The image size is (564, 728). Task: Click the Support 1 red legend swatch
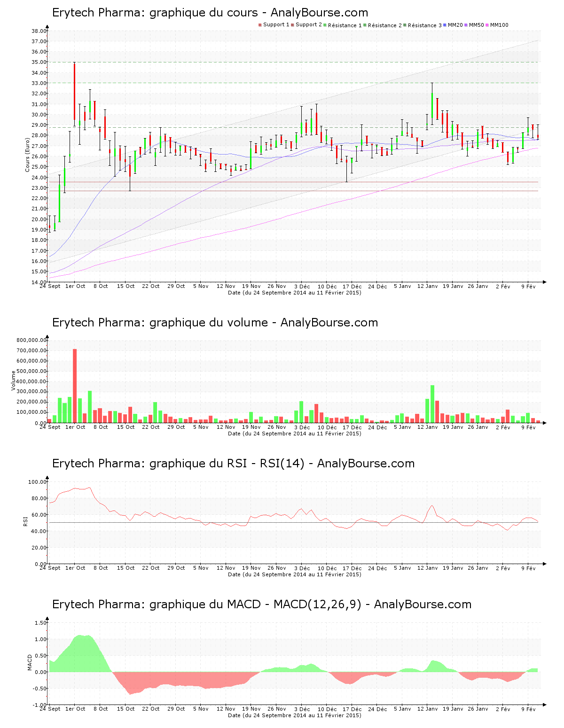pos(260,25)
